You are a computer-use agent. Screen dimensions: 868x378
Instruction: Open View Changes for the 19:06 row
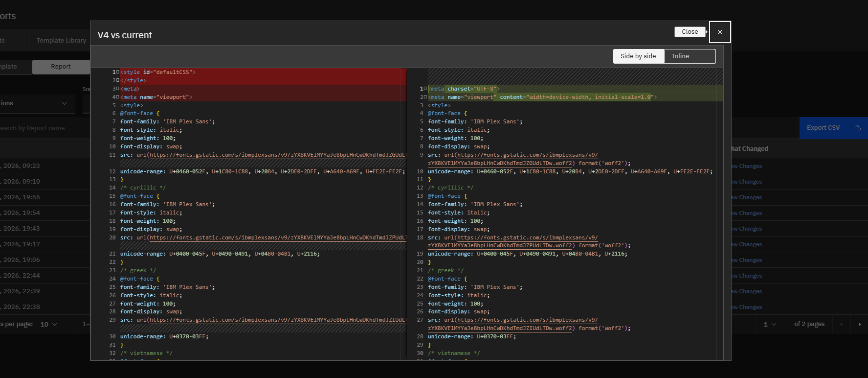pyautogui.click(x=747, y=260)
